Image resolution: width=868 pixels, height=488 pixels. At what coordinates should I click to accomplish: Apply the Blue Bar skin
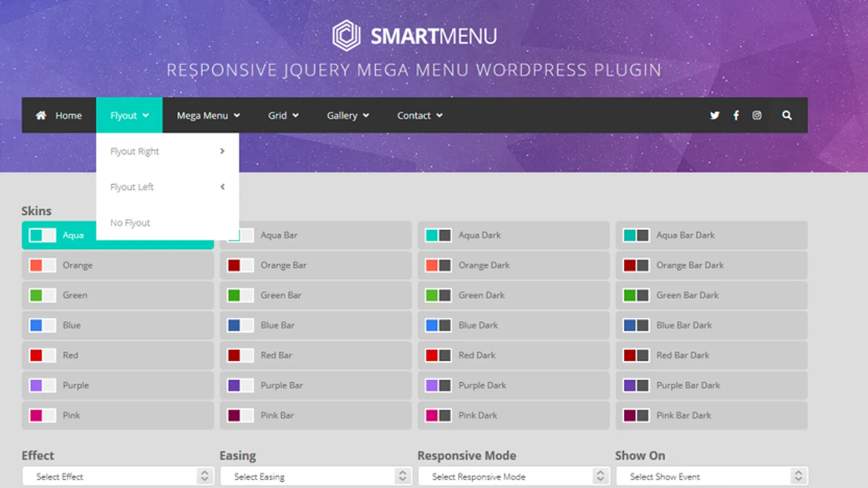point(316,325)
